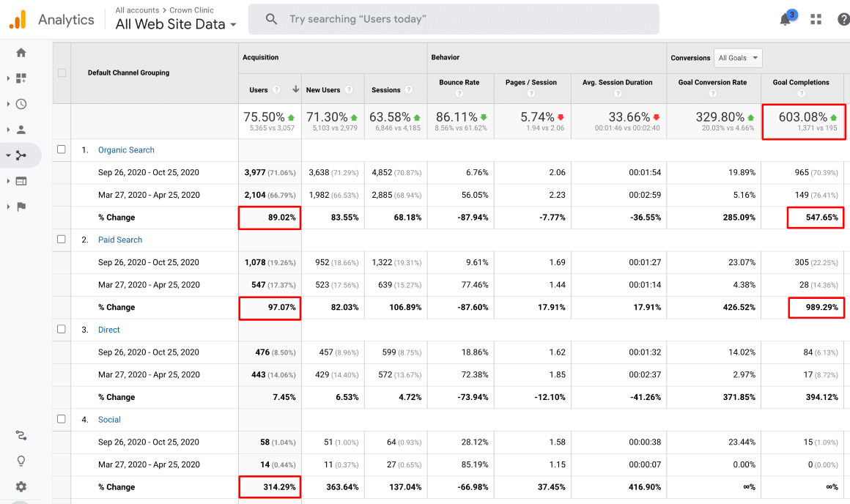Open the Organic Search channel link
This screenshot has height=504, width=850.
pos(126,150)
